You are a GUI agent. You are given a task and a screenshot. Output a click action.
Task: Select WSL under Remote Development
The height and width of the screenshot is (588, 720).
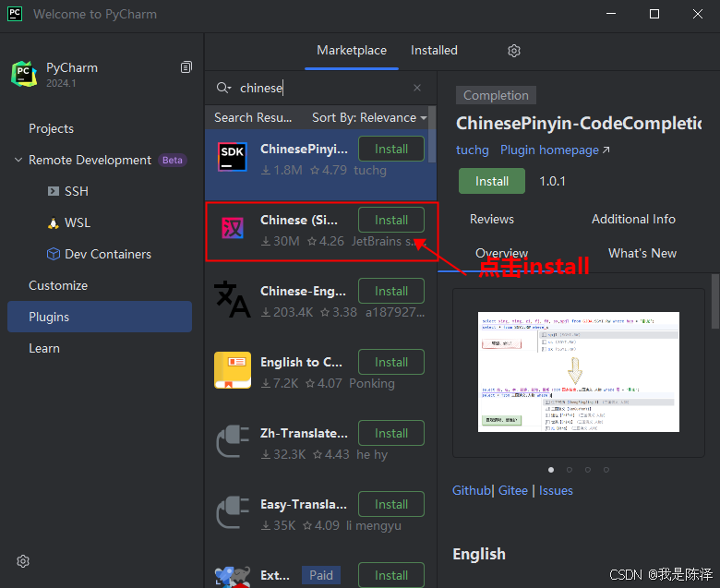click(x=78, y=222)
